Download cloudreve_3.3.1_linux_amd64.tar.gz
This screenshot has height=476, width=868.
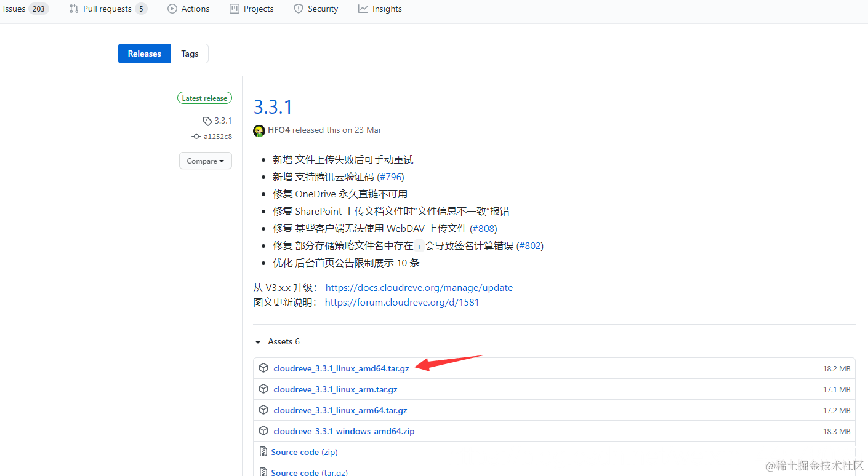point(341,368)
